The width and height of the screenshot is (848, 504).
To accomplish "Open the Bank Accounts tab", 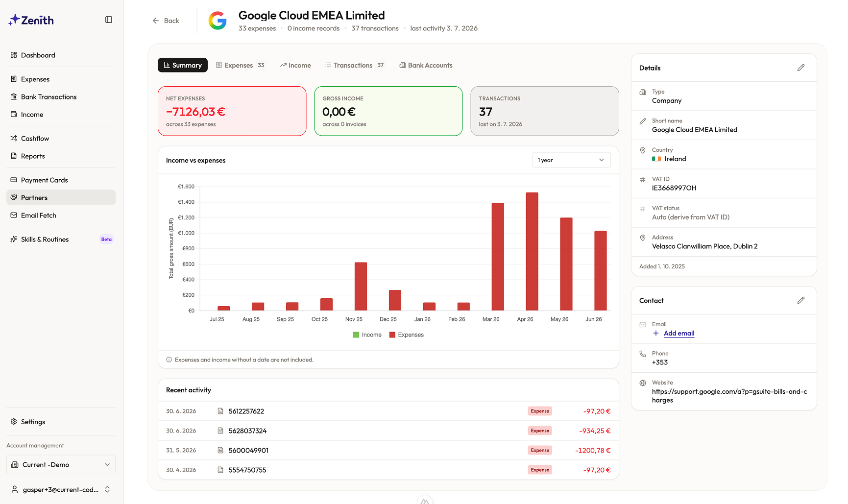I will tap(426, 65).
